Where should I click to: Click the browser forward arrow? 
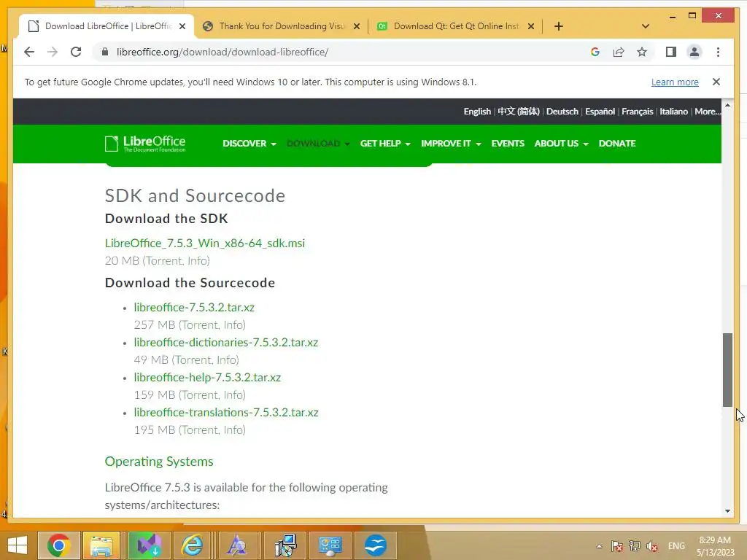tap(53, 52)
